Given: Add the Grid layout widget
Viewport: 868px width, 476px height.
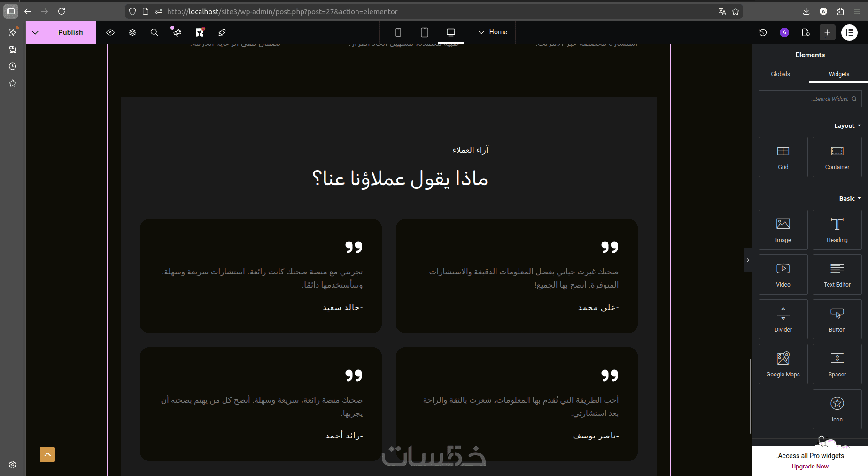Looking at the screenshot, I should coord(783,157).
